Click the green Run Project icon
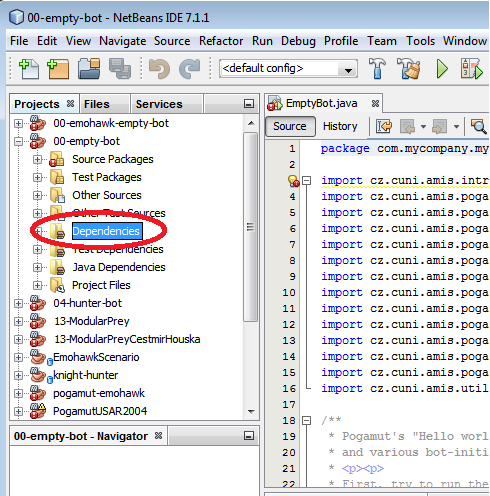 click(x=442, y=69)
